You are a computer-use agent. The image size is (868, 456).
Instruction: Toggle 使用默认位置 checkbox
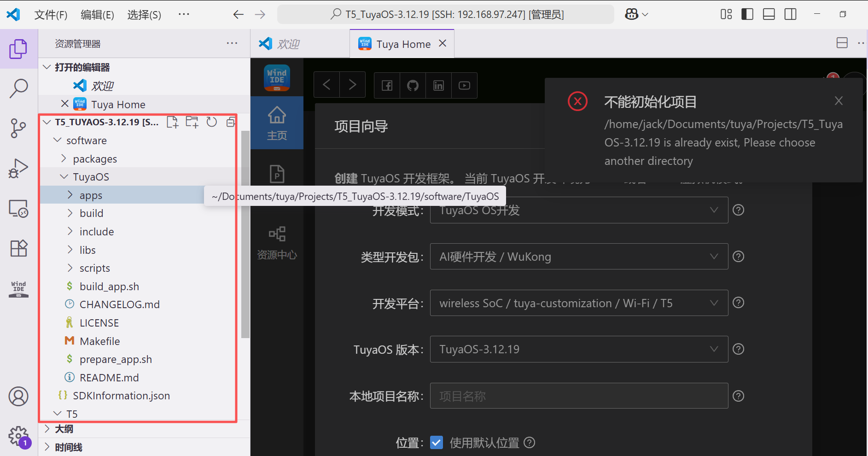437,443
